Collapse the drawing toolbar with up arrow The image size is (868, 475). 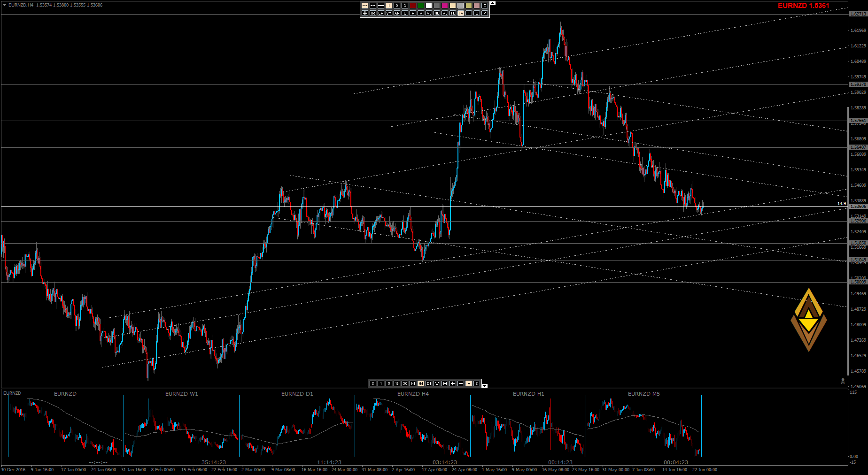point(492,3)
